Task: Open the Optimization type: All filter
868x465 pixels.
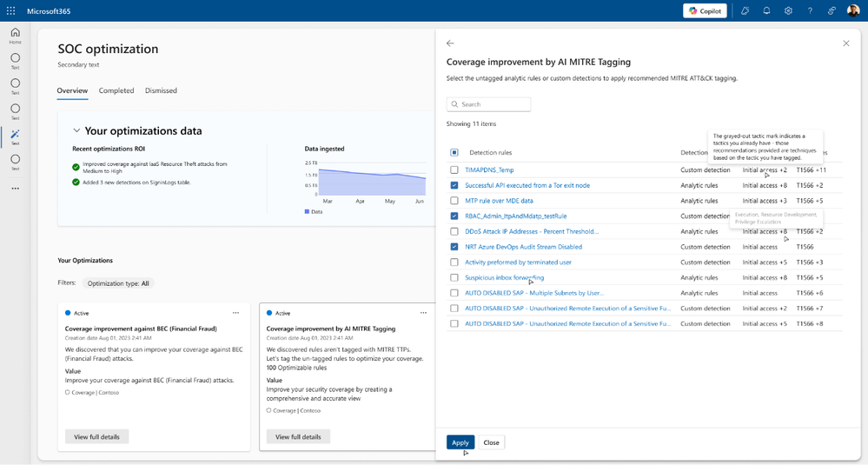Action: pyautogui.click(x=118, y=283)
